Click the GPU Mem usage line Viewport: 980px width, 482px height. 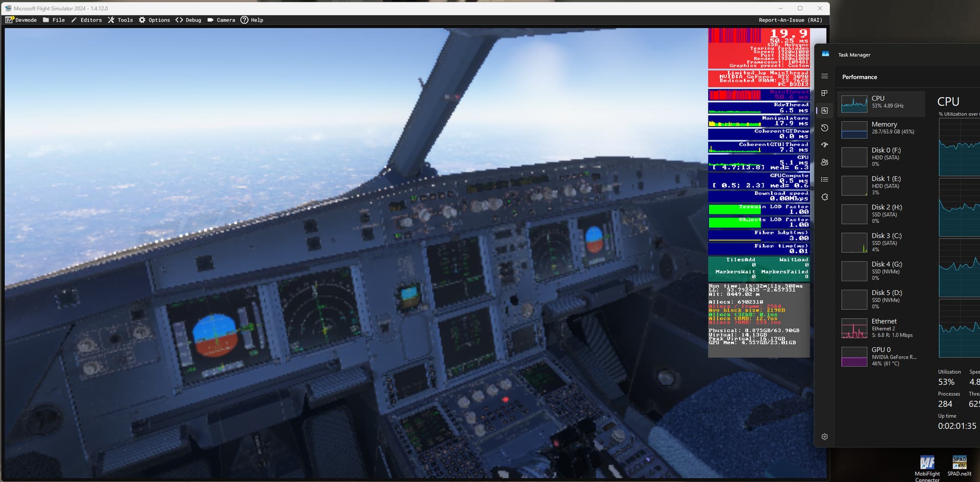752,343
